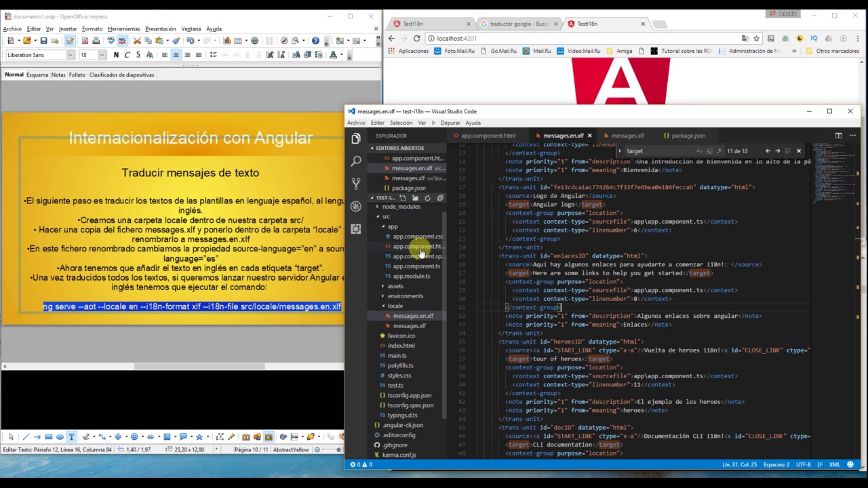Reload the localhost:4201 page in Chrome
The height and width of the screenshot is (488, 868).
tap(416, 39)
